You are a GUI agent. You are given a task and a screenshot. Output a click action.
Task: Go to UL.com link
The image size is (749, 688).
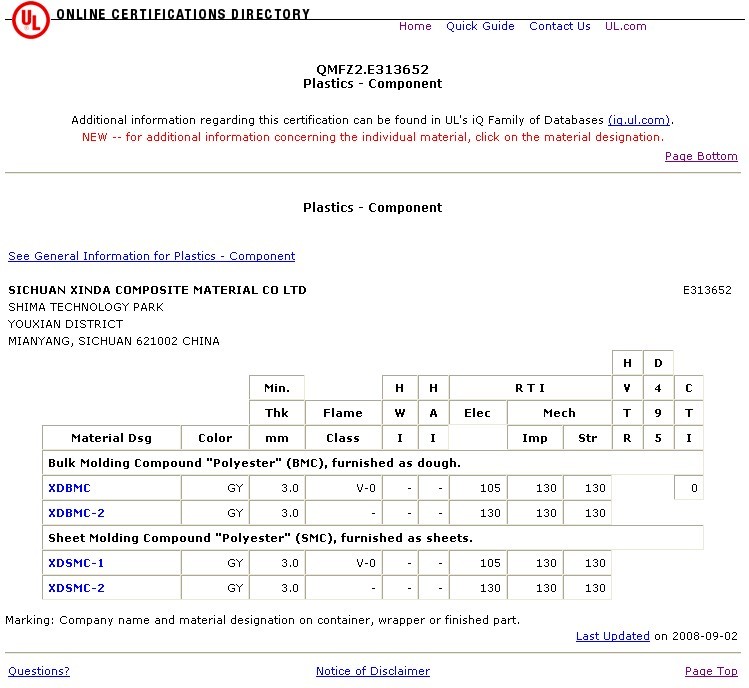625,26
